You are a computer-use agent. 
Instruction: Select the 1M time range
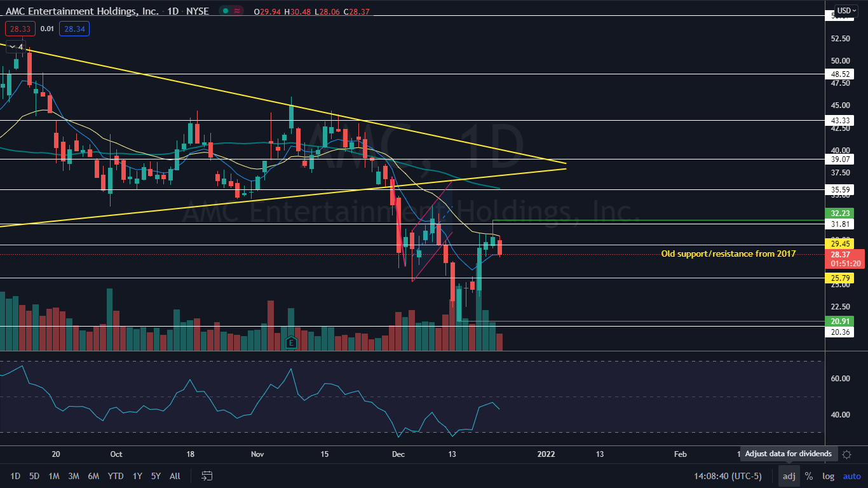point(54,476)
